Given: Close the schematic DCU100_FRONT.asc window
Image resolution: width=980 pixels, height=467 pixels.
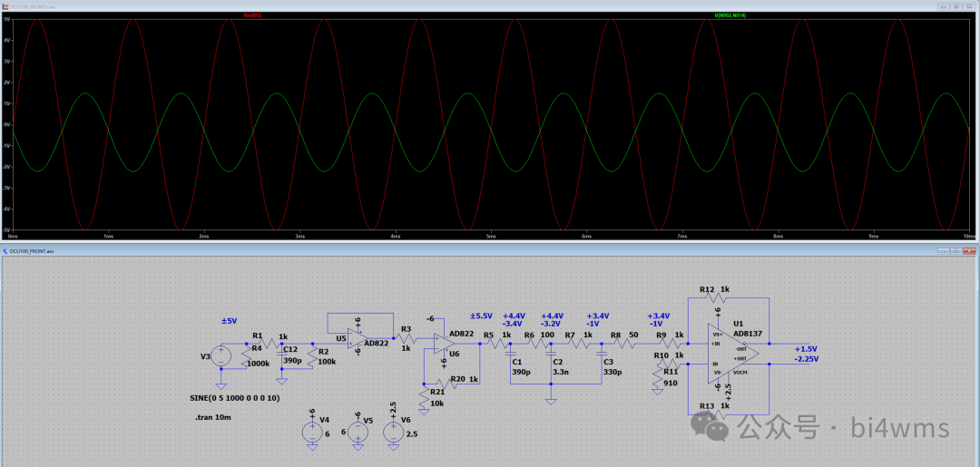Looking at the screenshot, I should pyautogui.click(x=971, y=250).
